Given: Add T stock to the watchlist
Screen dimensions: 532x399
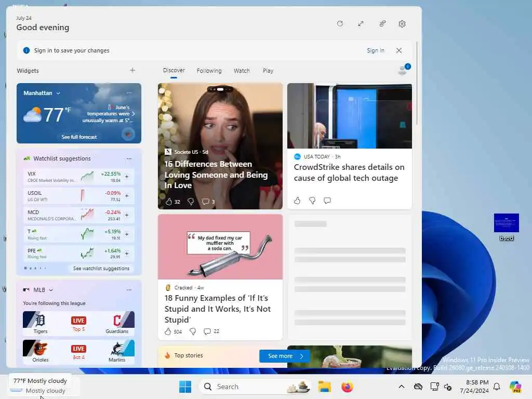Looking at the screenshot, I should (x=127, y=234).
